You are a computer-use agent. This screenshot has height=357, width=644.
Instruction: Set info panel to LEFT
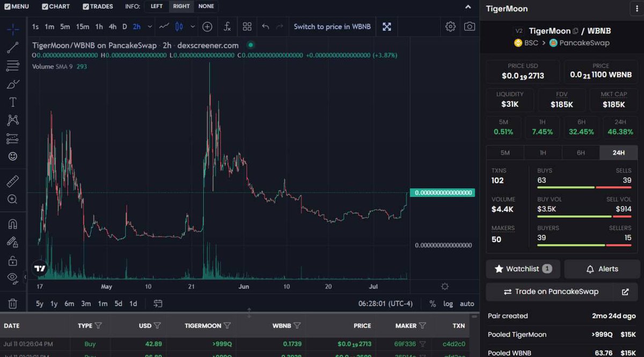(157, 6)
